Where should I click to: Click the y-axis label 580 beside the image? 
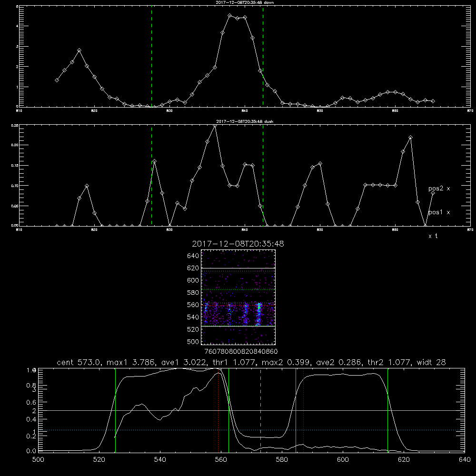(x=193, y=293)
